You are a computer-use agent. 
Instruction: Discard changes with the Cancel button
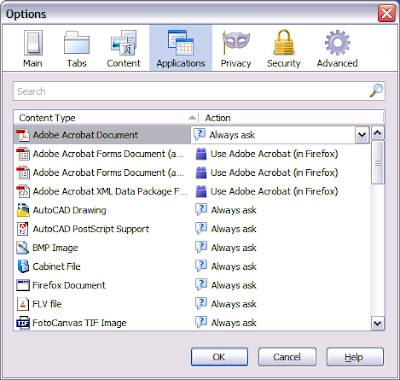[x=287, y=357]
